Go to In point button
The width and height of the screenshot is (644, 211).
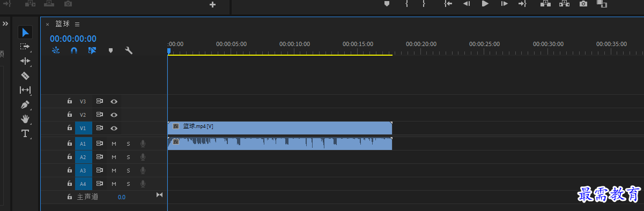click(x=448, y=4)
